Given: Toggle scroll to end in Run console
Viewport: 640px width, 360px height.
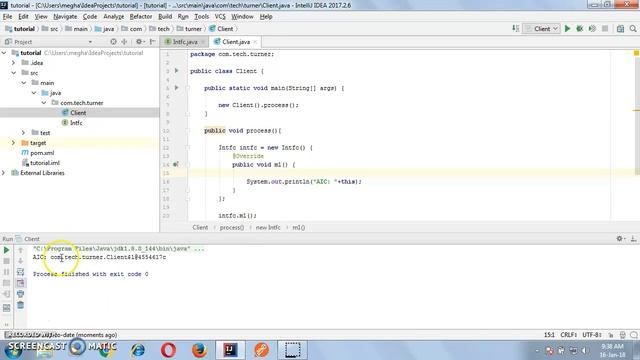Looking at the screenshot, I should (20, 283).
